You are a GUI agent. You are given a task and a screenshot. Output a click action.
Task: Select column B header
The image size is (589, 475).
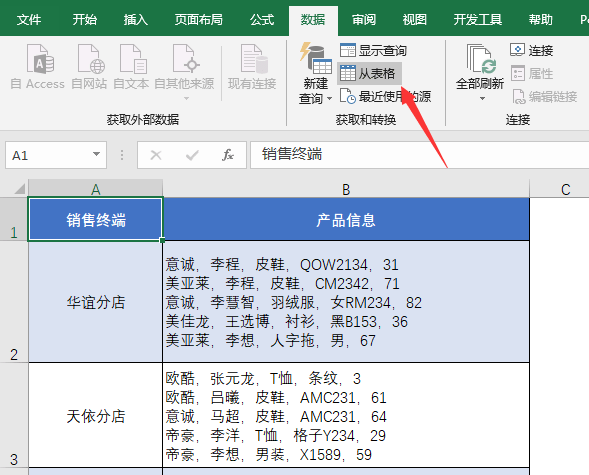click(x=346, y=189)
